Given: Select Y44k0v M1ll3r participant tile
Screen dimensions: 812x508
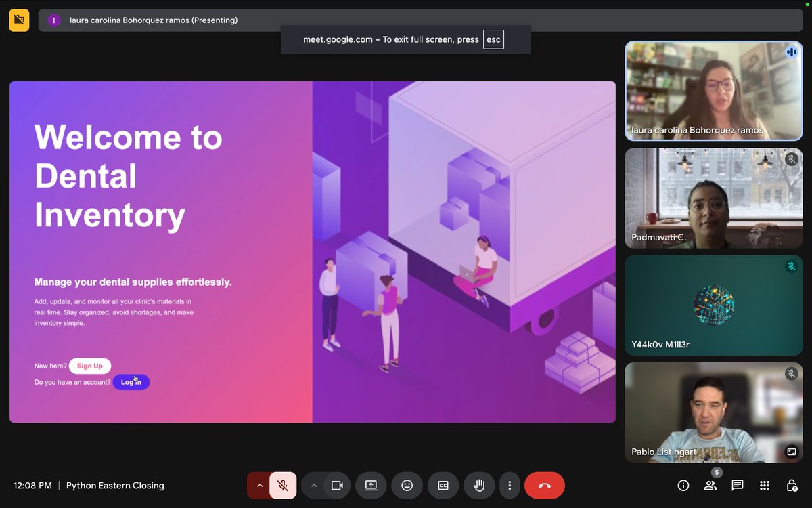Looking at the screenshot, I should click(x=714, y=305).
